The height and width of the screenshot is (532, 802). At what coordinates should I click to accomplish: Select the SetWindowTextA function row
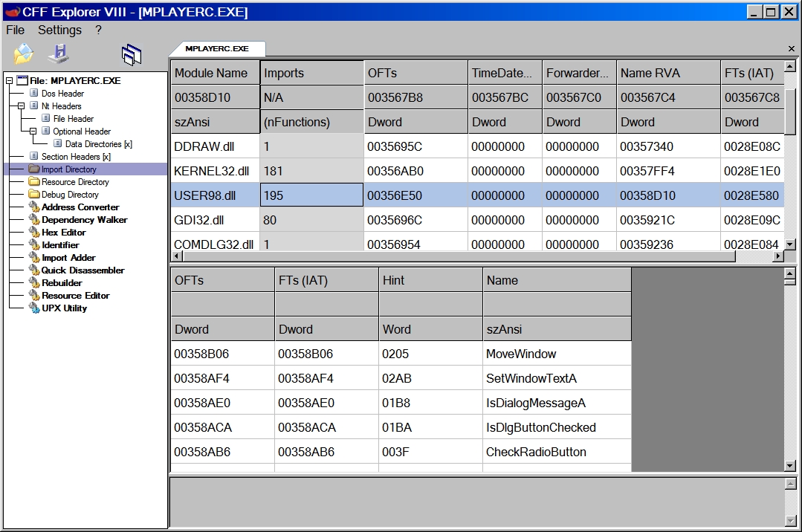click(401, 378)
